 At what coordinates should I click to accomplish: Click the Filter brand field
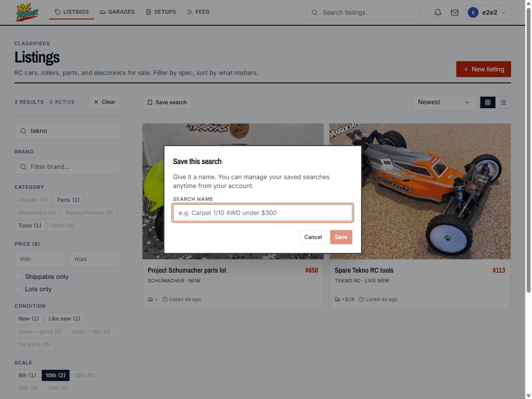pyautogui.click(x=67, y=167)
